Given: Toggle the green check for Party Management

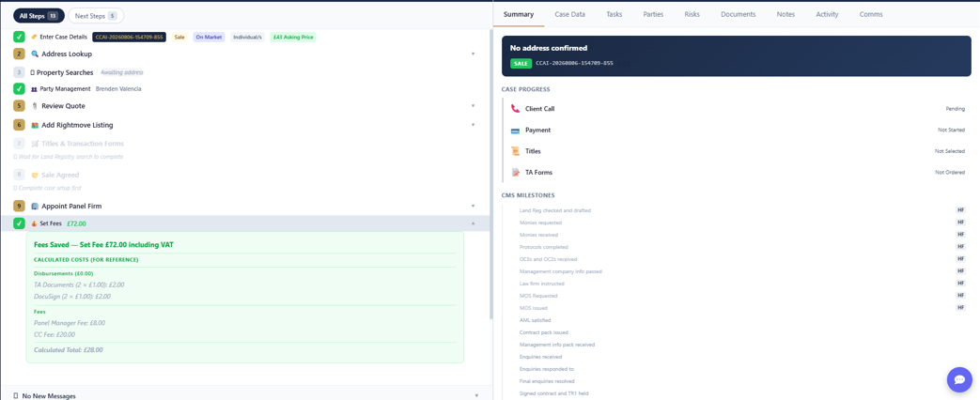Looking at the screenshot, I should pyautogui.click(x=19, y=89).
